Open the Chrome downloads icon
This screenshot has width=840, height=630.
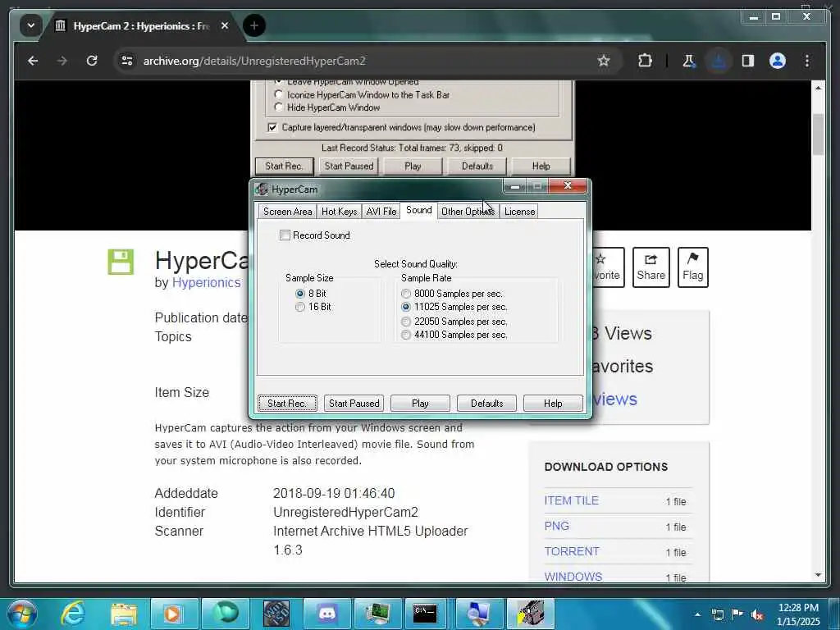[719, 61]
